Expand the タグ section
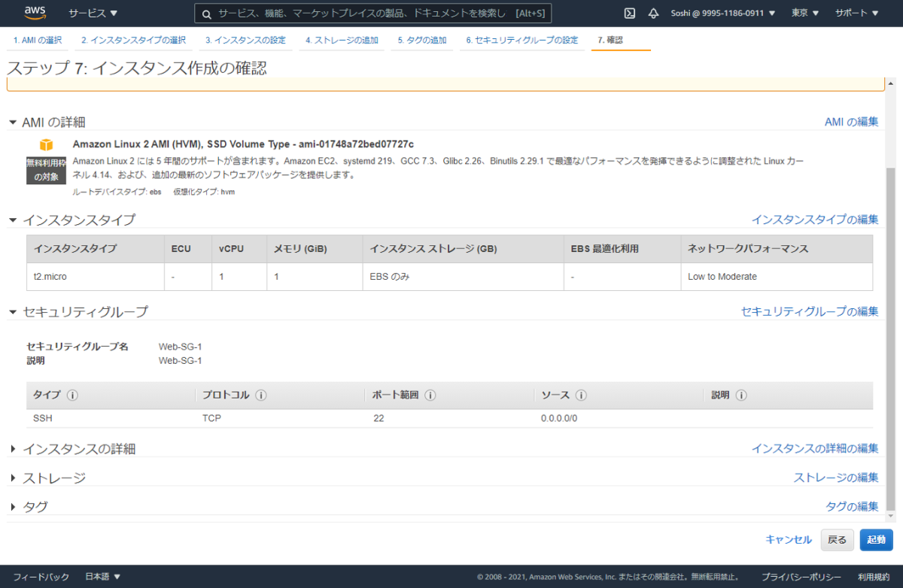903x588 pixels. point(13,507)
